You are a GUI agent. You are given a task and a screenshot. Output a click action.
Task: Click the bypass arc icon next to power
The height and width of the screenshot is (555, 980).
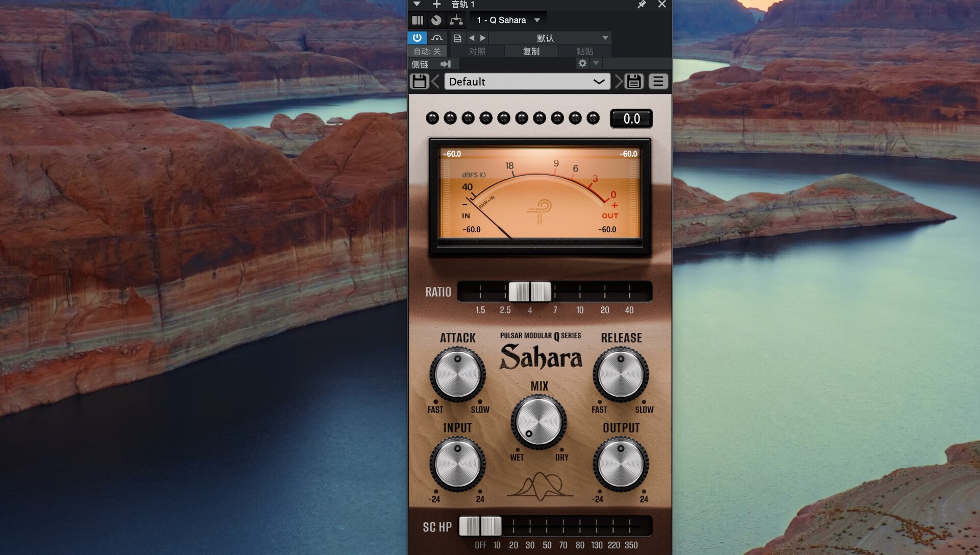[437, 38]
